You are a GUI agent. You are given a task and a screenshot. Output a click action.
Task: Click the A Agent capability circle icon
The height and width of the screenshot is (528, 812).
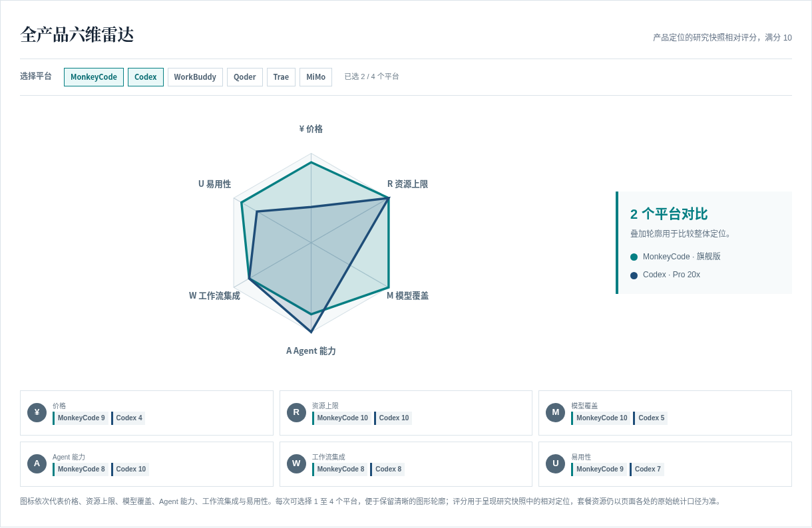coord(37,463)
